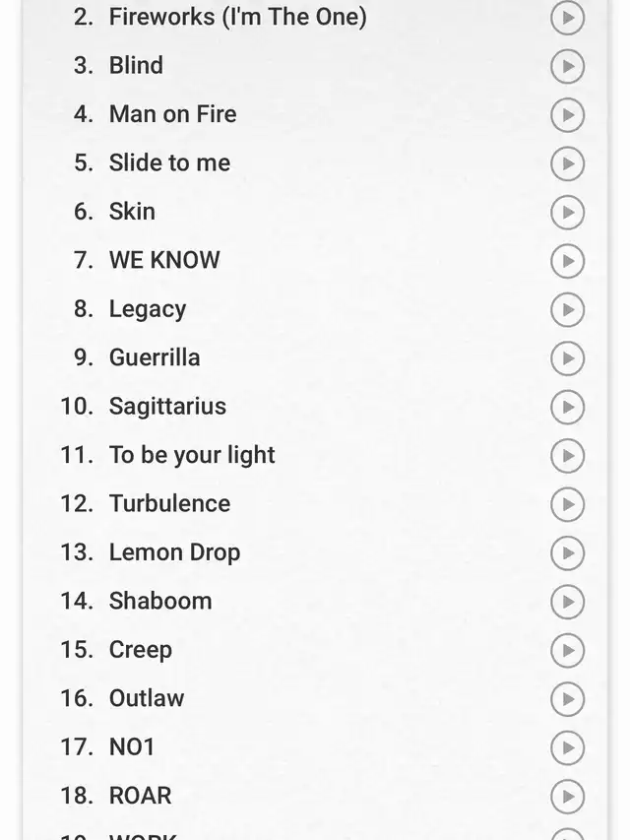Start playback of Man on Fire
Screen dimensions: 630x840
tap(567, 114)
